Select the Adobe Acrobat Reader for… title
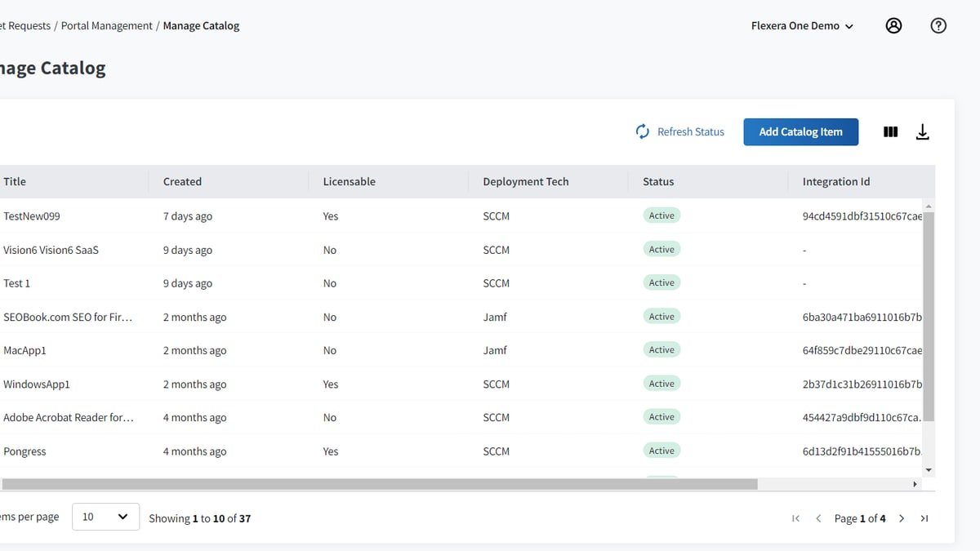Viewport: 980px width, 551px height. click(69, 417)
